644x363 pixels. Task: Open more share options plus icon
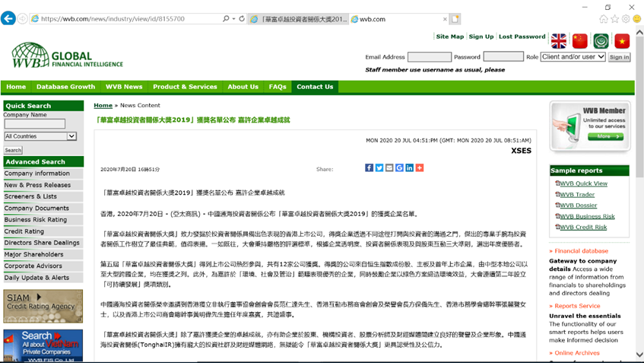(420, 167)
